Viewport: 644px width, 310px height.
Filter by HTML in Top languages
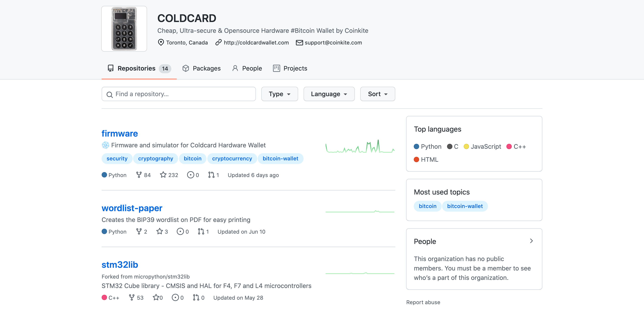point(426,160)
